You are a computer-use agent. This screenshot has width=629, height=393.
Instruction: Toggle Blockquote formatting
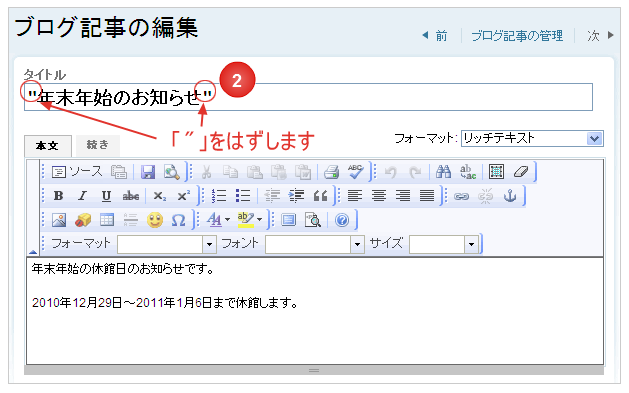point(320,196)
